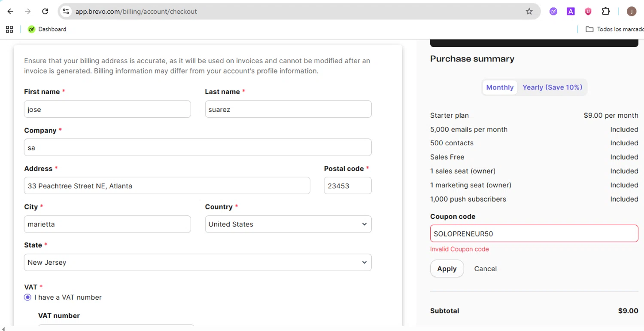This screenshot has height=331, width=644.
Task: Open the purple circular browser extension
Action: (553, 12)
